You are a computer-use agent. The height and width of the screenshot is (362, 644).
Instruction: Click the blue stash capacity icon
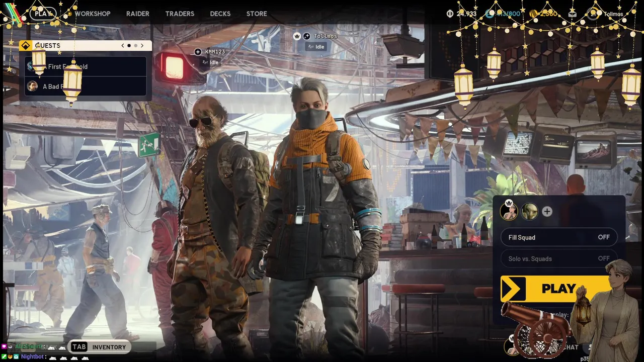(x=490, y=14)
